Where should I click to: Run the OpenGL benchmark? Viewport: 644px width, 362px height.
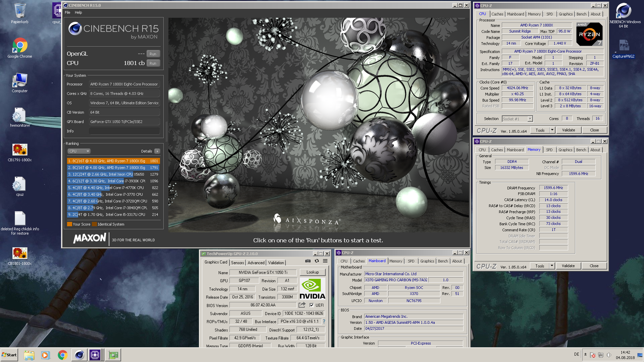tap(153, 54)
